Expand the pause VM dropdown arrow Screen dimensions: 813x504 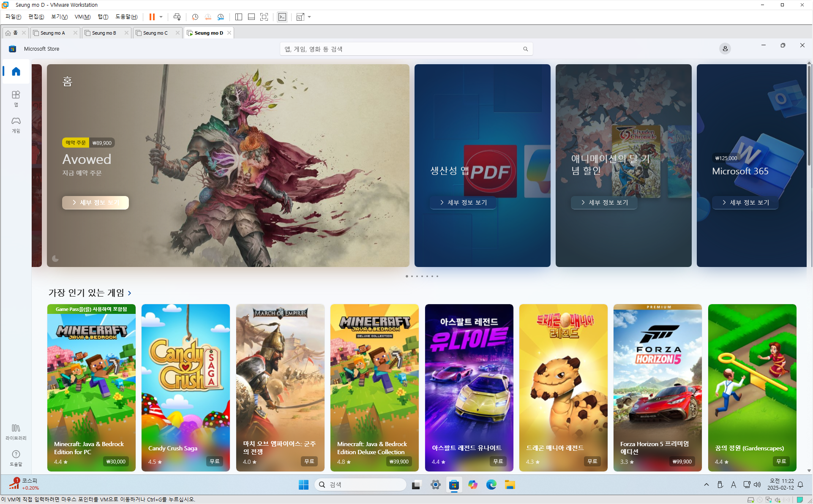coord(161,17)
